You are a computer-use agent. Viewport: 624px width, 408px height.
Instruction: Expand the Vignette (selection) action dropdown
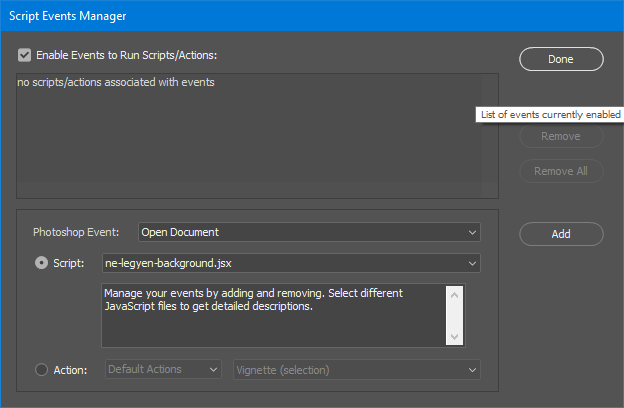click(x=356, y=369)
